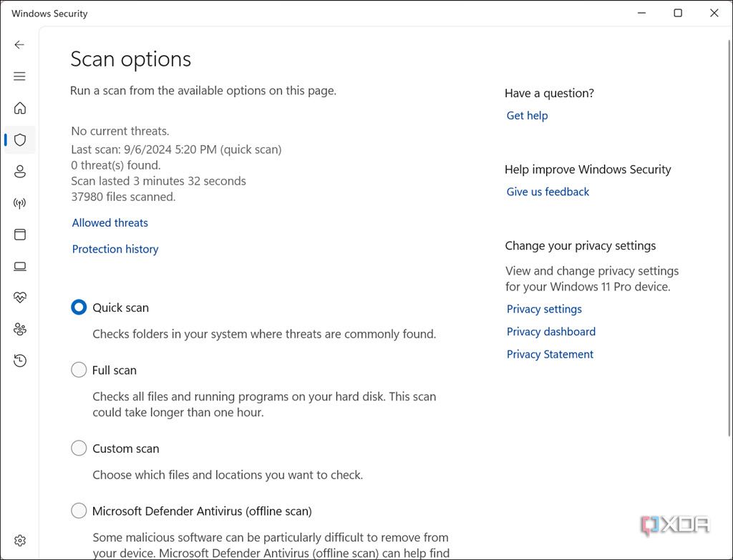The height and width of the screenshot is (560, 733).
Task: Open the Allowed threats link
Action: pos(110,223)
